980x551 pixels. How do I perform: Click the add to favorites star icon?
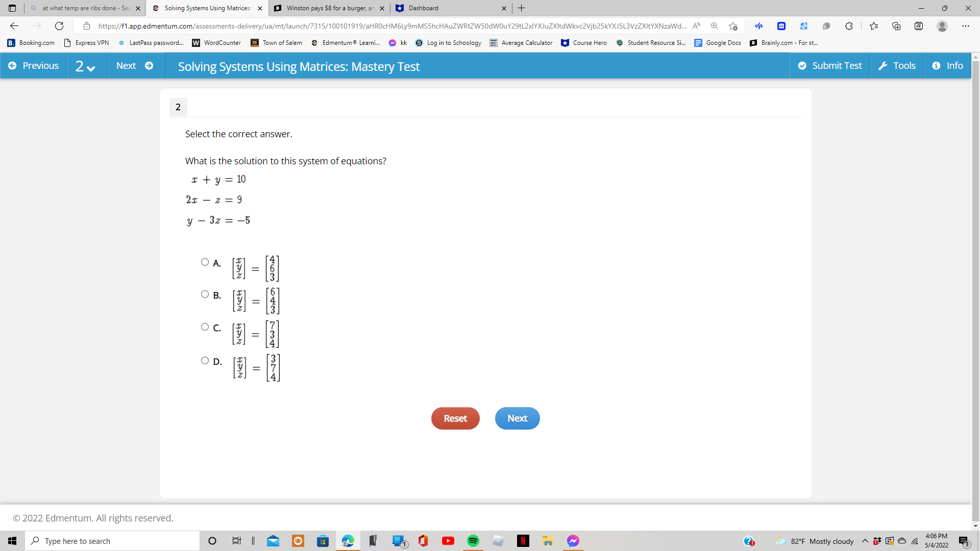(x=733, y=26)
